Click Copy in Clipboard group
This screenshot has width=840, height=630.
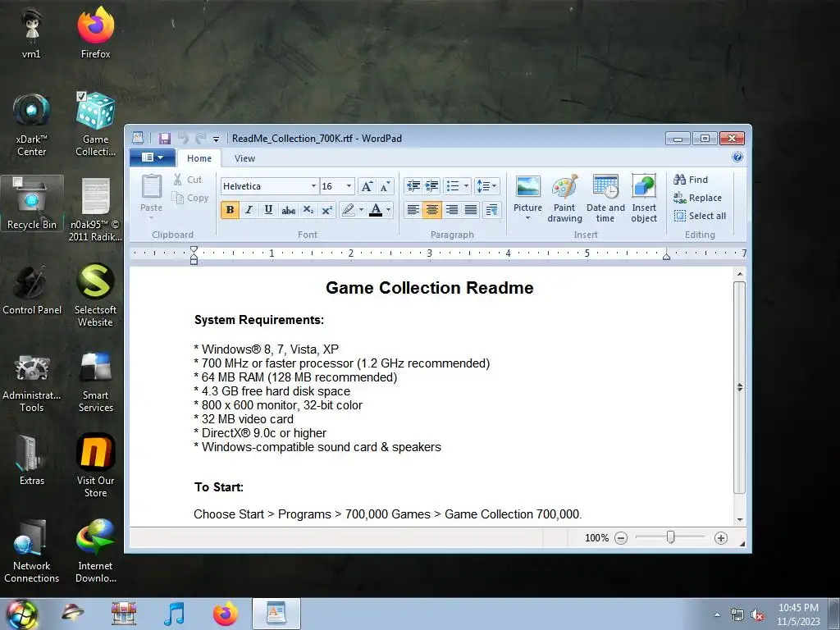tap(189, 198)
